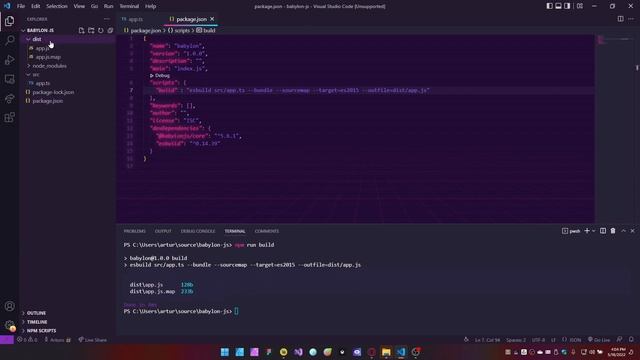Image resolution: width=640 pixels, height=360 pixels.
Task: Split the terminal panel
Action: [x=603, y=231]
